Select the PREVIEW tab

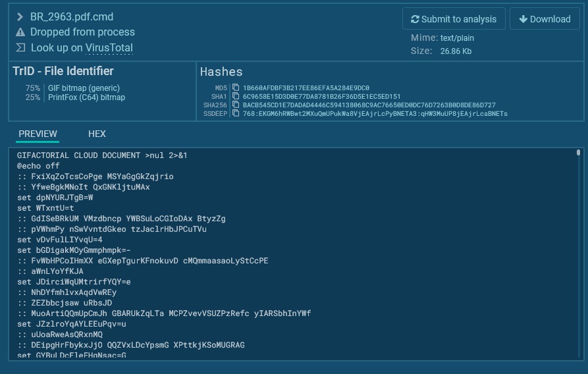tap(38, 134)
